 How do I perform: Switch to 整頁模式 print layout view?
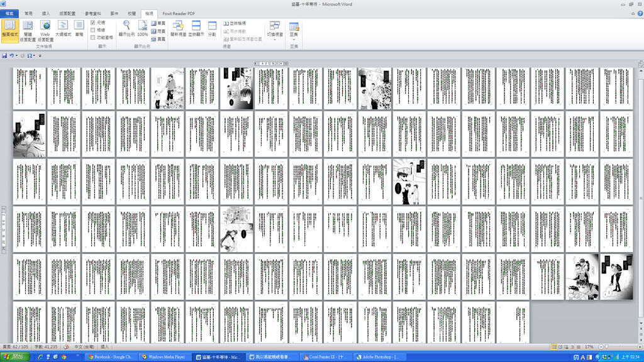pyautogui.click(x=10, y=30)
